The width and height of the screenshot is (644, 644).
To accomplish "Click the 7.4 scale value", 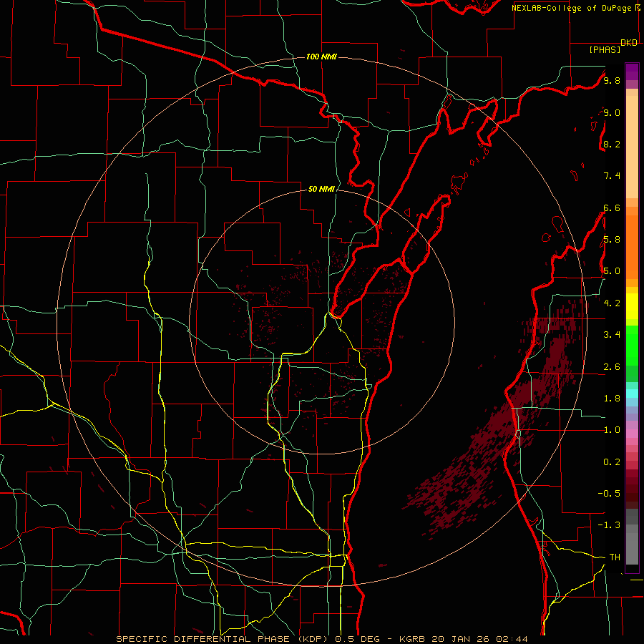I will (612, 176).
